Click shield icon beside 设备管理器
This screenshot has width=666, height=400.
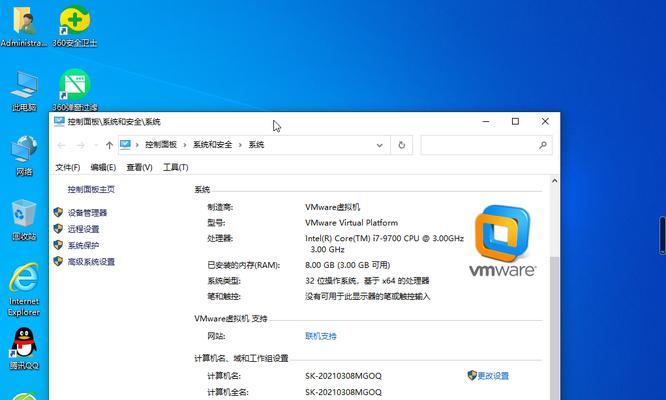tap(58, 212)
